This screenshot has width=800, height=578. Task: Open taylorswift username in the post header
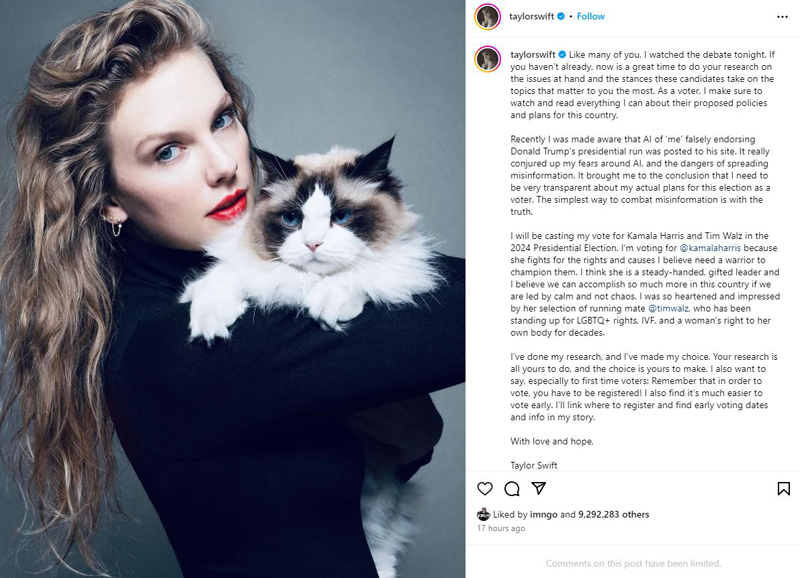point(531,16)
